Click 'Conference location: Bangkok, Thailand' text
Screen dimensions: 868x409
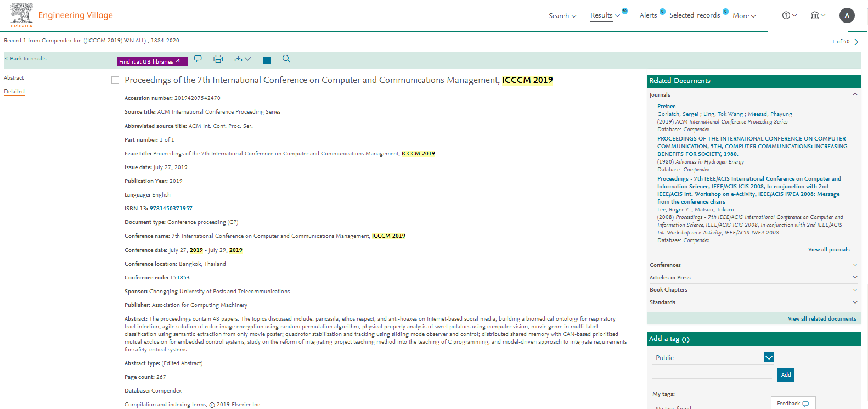175,264
